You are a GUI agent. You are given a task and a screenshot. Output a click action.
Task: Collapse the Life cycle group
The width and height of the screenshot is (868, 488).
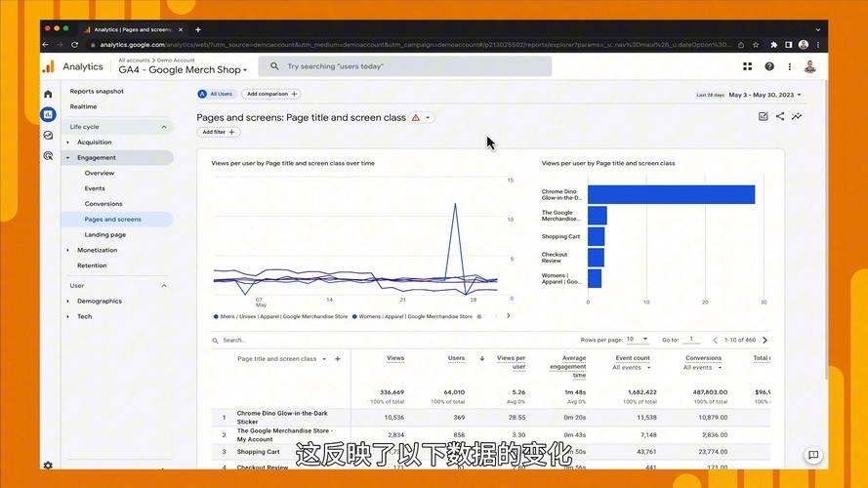[163, 127]
